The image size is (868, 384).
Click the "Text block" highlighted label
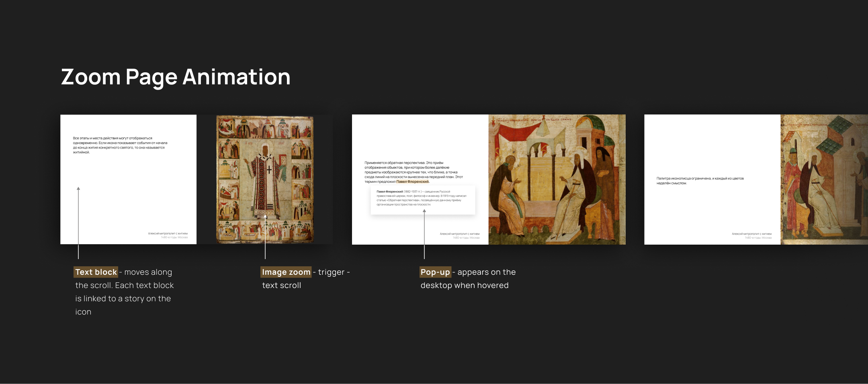96,272
